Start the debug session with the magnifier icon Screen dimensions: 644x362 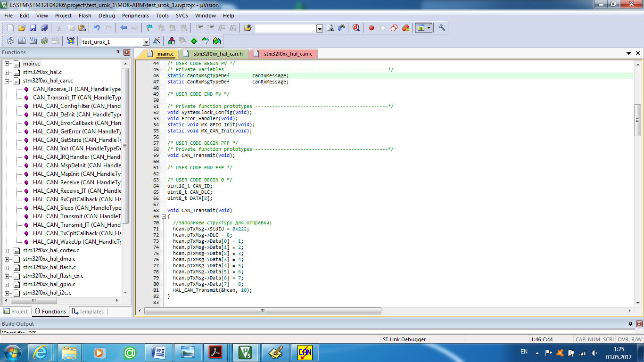click(x=356, y=28)
